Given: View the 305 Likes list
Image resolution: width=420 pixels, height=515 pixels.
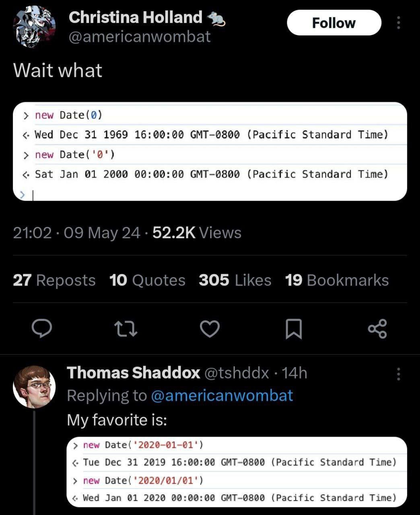Looking at the screenshot, I should (235, 280).
